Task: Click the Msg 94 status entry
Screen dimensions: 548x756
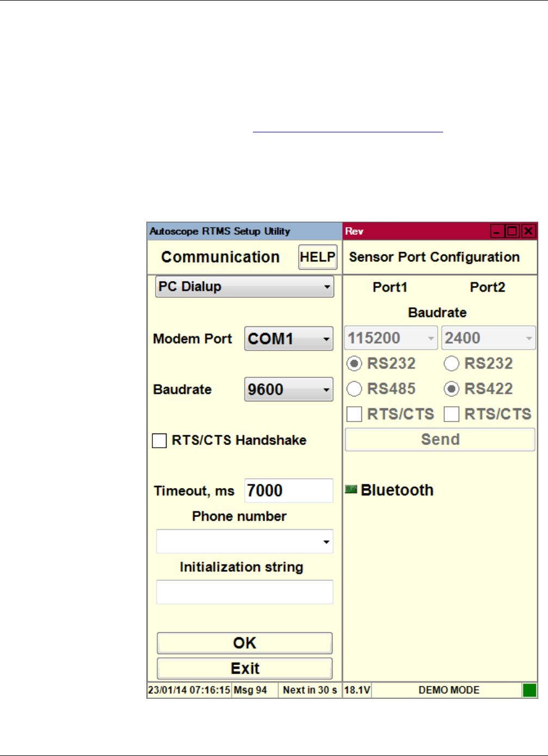Action: pyautogui.click(x=250, y=690)
